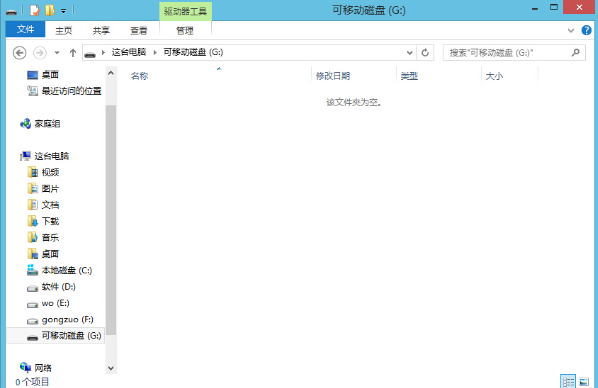The width and height of the screenshot is (598, 388).
Task: Expand breadcrumb arrow before 这台电脑
Action: click(103, 53)
